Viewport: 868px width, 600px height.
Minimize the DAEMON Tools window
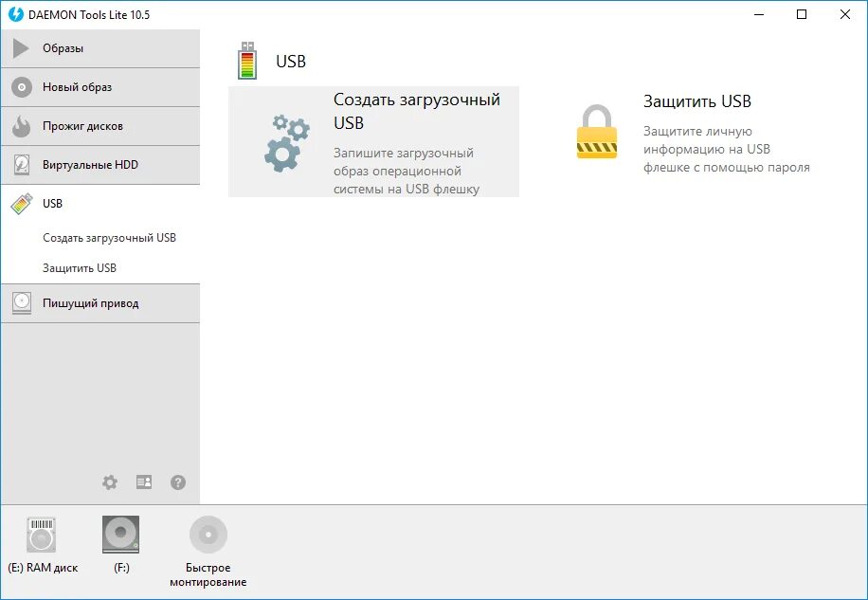(x=759, y=14)
